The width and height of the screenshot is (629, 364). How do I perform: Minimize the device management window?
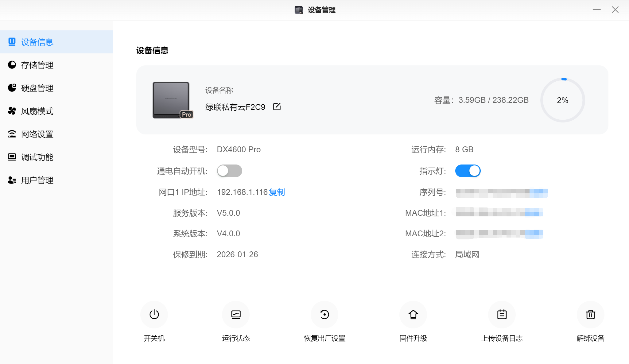click(x=596, y=10)
